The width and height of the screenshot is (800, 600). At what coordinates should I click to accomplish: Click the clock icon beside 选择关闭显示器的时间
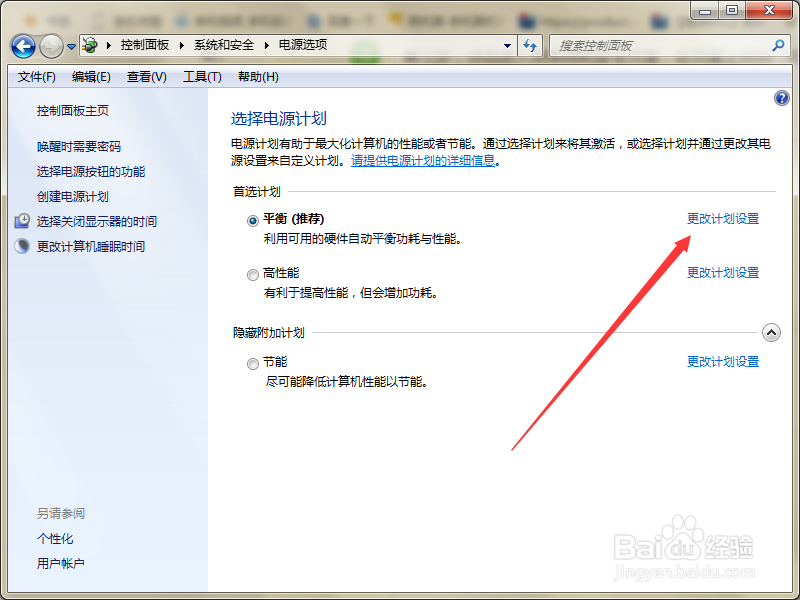click(x=22, y=221)
